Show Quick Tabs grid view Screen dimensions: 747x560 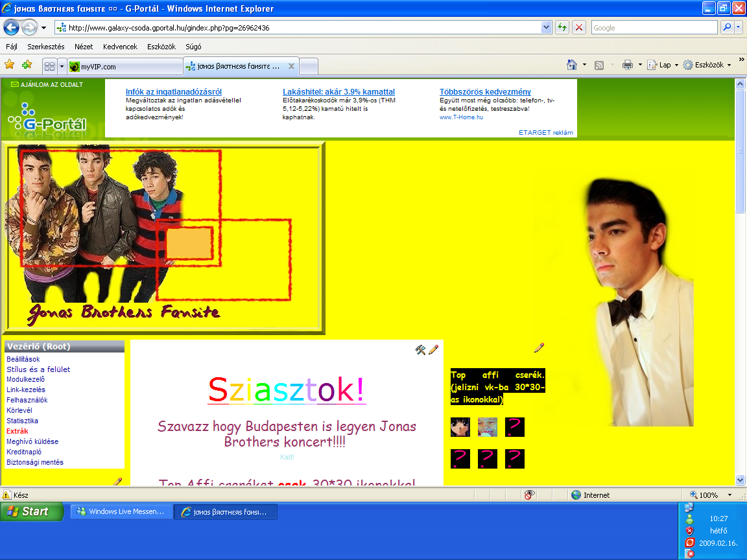coord(49,67)
